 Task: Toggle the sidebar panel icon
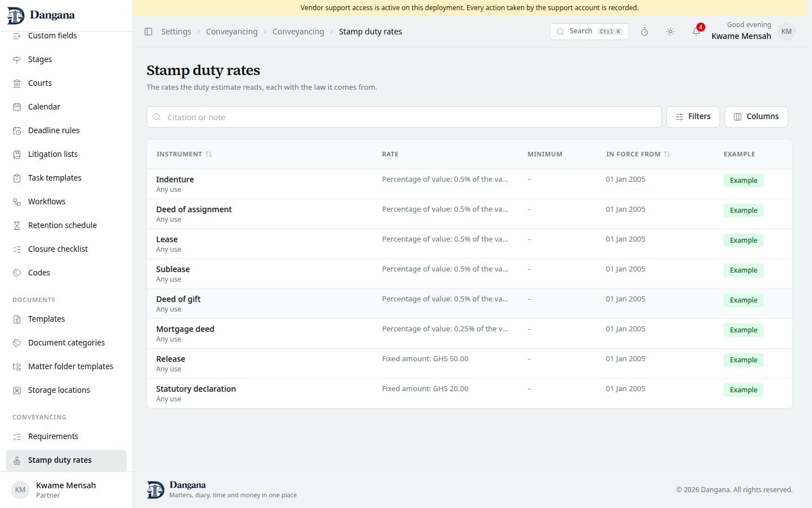click(x=148, y=32)
